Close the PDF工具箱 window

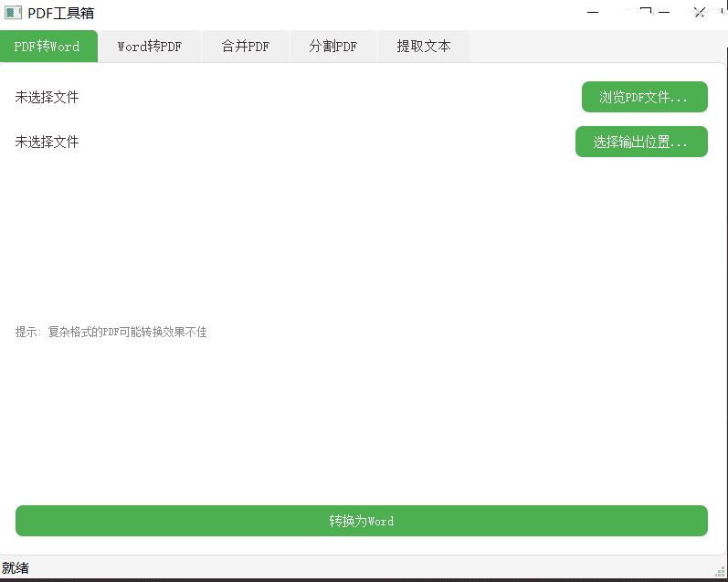pyautogui.click(x=700, y=12)
